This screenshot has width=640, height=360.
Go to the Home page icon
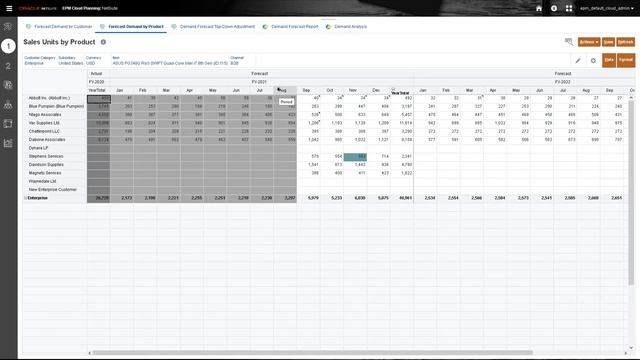point(539,8)
